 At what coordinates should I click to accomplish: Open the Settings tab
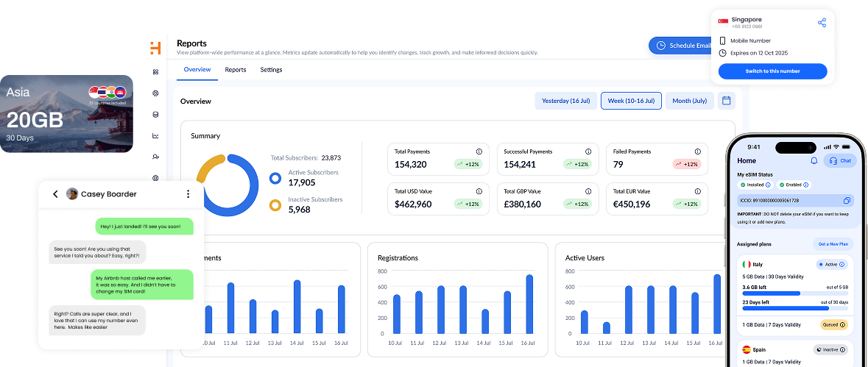click(x=271, y=70)
